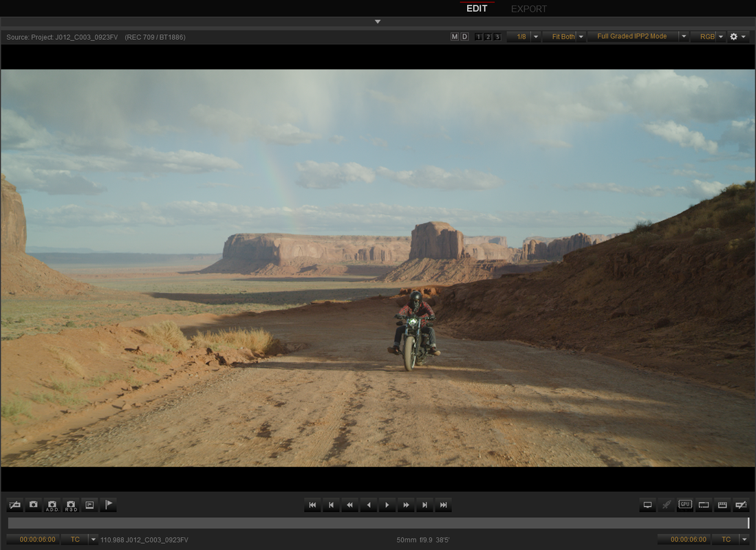756x550 pixels.
Task: Click the clip name 110.988 J012_C003_0923FV
Action: coord(144,540)
